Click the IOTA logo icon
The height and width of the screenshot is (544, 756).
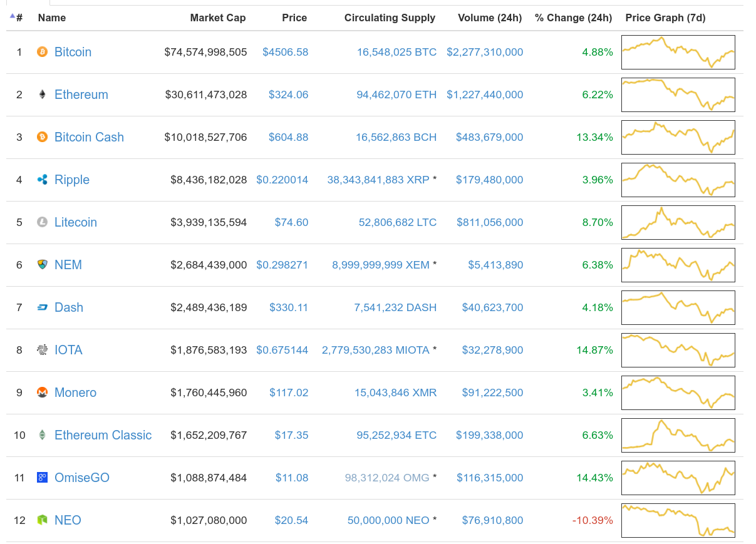(42, 350)
